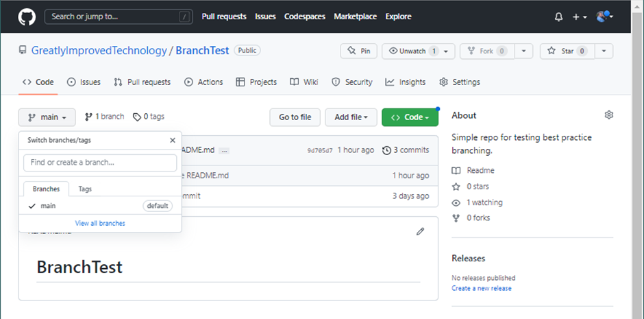Image resolution: width=644 pixels, height=319 pixels.
Task: Fork the repository with Fork button
Action: 487,51
